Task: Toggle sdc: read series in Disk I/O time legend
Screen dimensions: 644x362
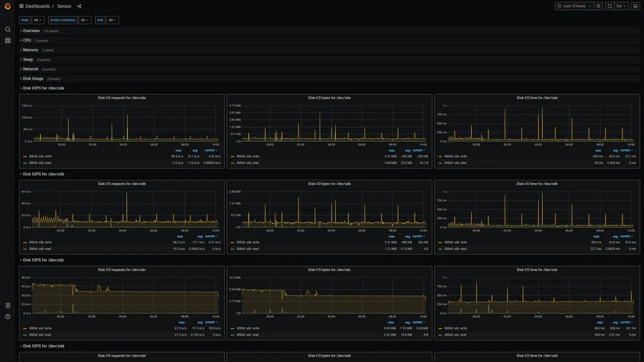Action: [455, 335]
